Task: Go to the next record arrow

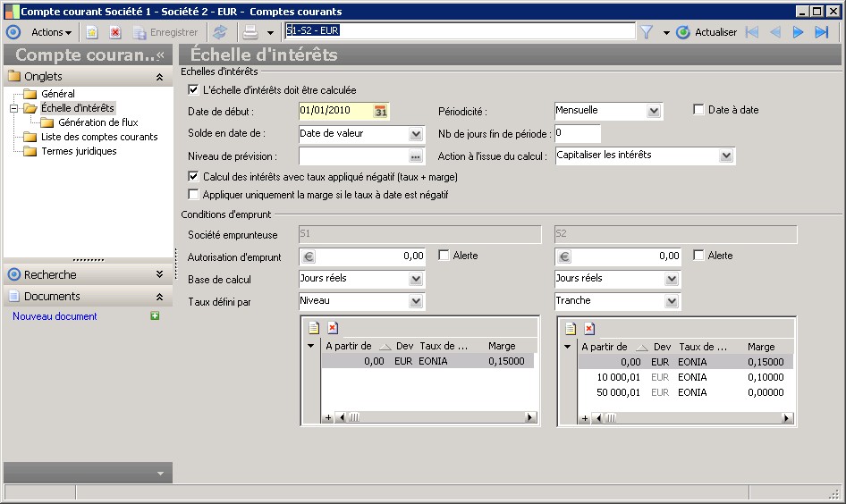Action: pyautogui.click(x=799, y=32)
